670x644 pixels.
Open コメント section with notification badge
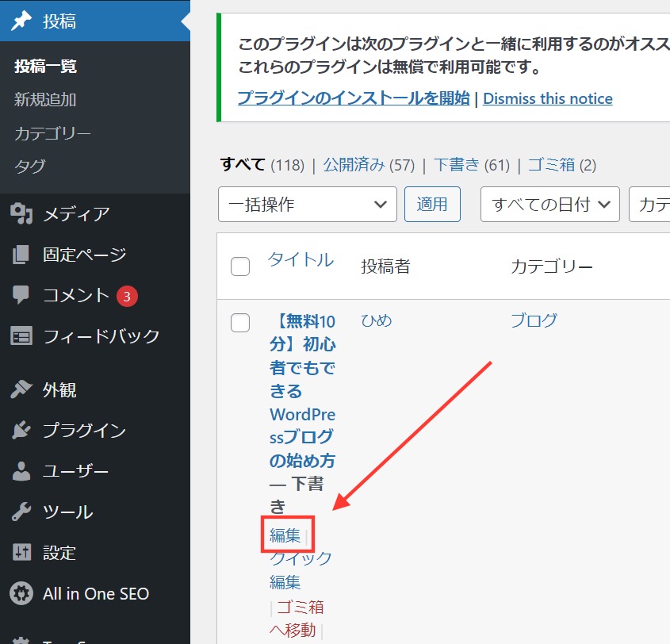click(19, 295)
